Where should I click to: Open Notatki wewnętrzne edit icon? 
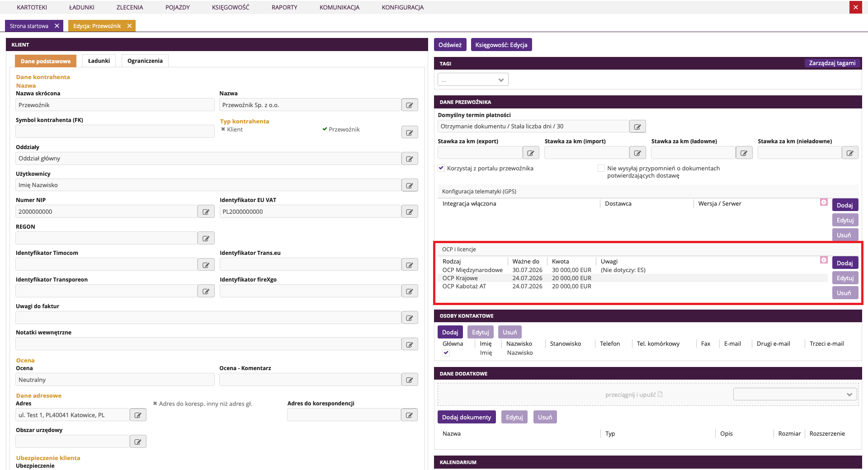(410, 344)
